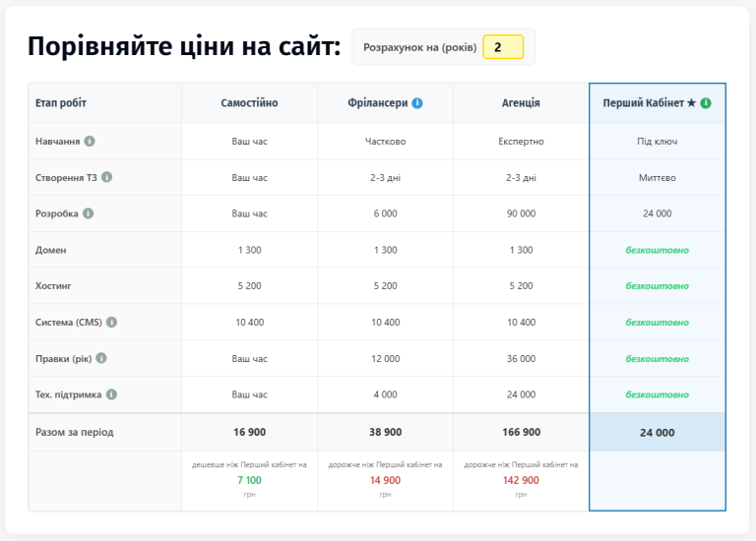The image size is (756, 541).
Task: Click the Фрілансери column header text
Action: pyautogui.click(x=378, y=103)
